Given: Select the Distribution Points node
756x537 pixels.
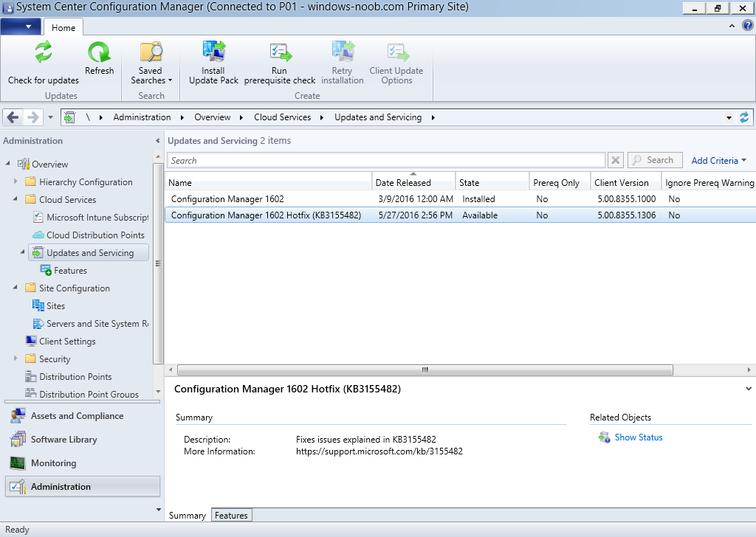Looking at the screenshot, I should [69, 377].
